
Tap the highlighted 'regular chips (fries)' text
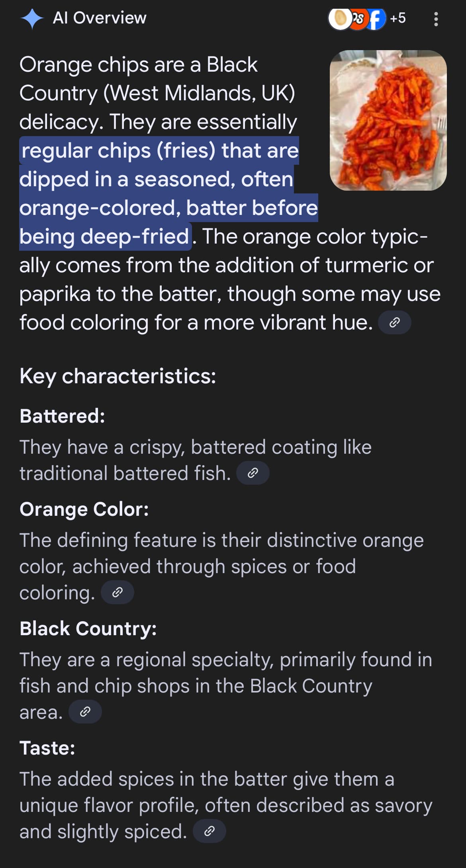tap(118, 150)
